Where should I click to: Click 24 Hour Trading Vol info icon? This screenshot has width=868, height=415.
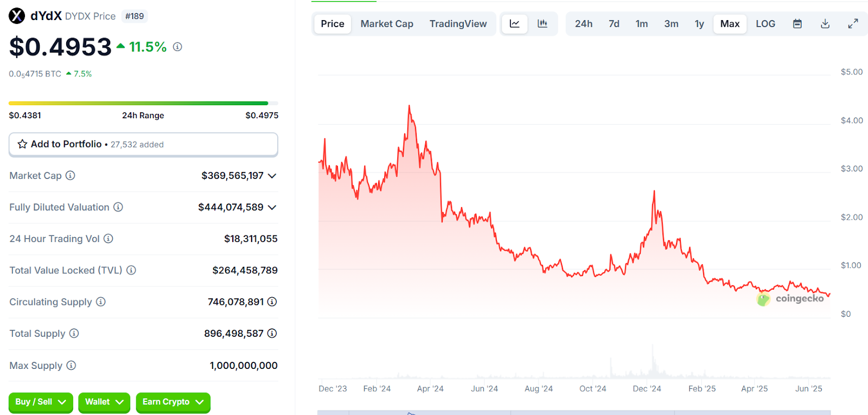pos(108,238)
